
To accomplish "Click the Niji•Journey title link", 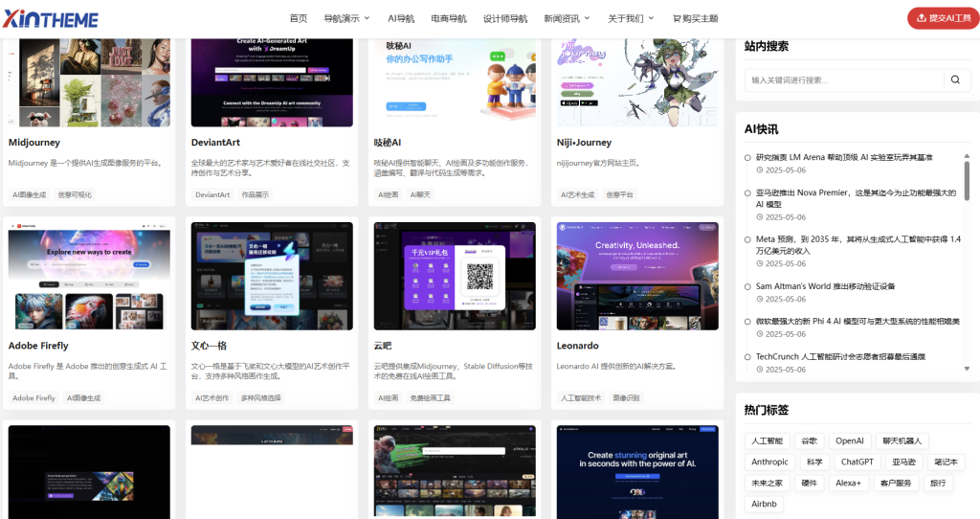I will click(x=585, y=143).
